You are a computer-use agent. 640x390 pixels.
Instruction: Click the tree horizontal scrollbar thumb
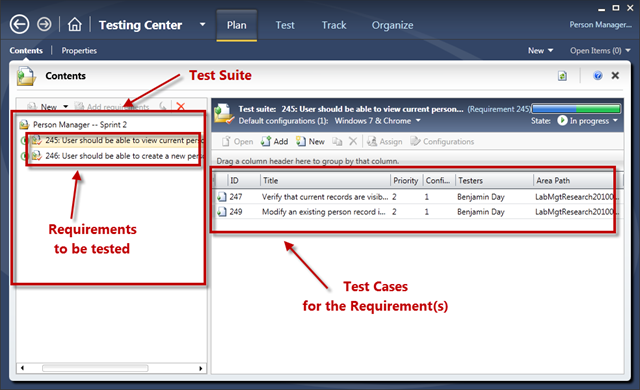[95, 368]
